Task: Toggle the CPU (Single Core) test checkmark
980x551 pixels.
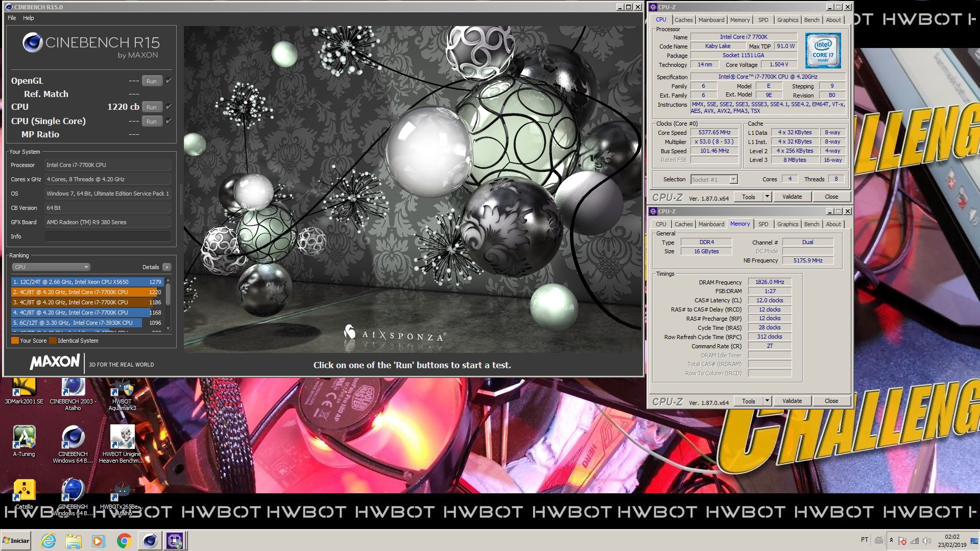Action: click(x=169, y=121)
